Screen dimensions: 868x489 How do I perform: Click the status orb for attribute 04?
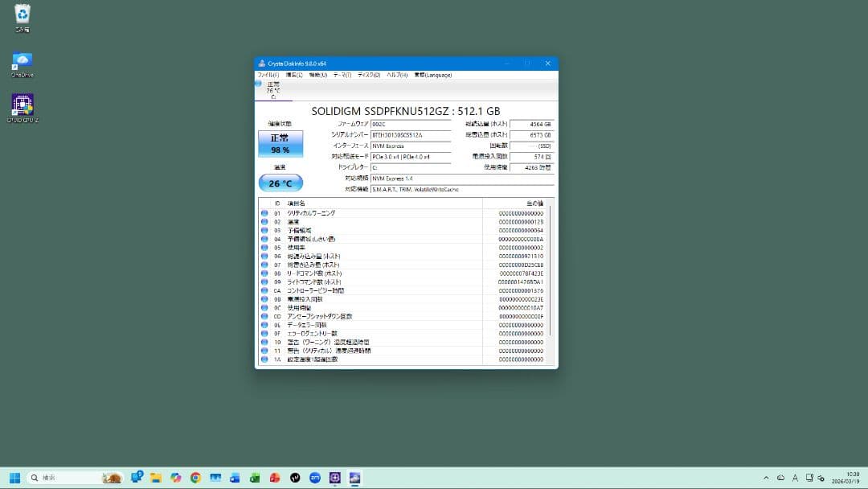tap(264, 239)
